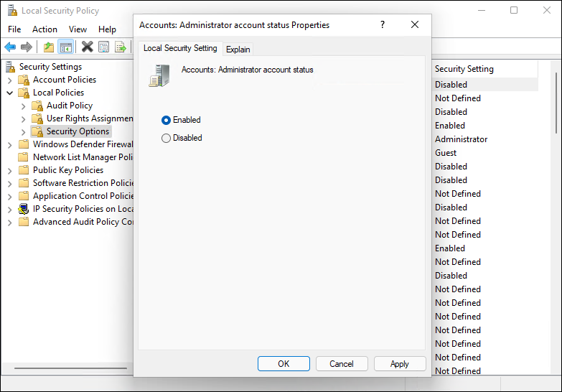The width and height of the screenshot is (562, 392).
Task: Collapse the Local Policies node
Action: (10, 93)
